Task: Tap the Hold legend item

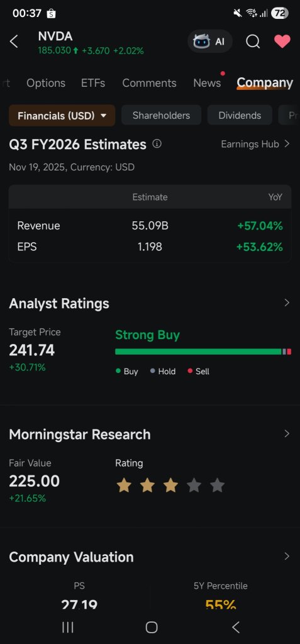Action: tap(163, 371)
